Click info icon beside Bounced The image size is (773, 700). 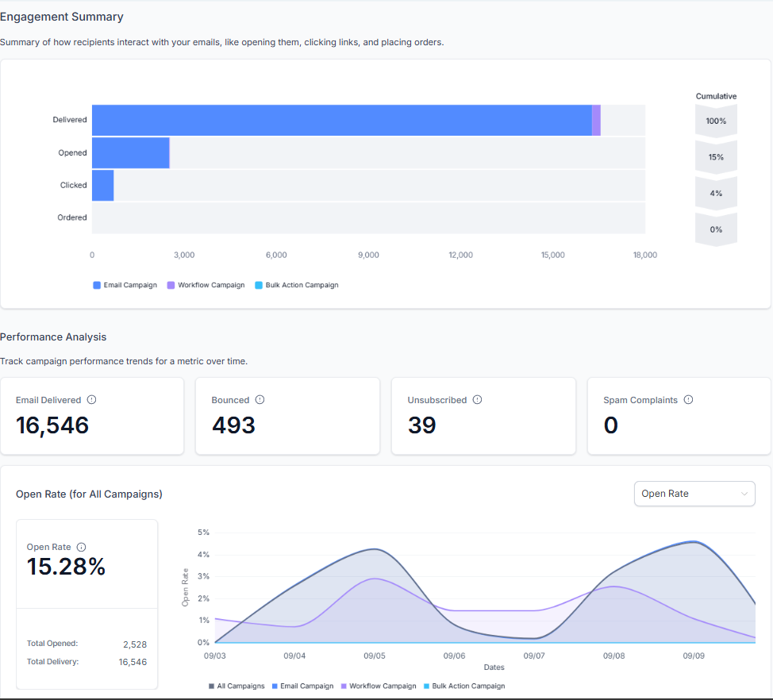point(260,400)
